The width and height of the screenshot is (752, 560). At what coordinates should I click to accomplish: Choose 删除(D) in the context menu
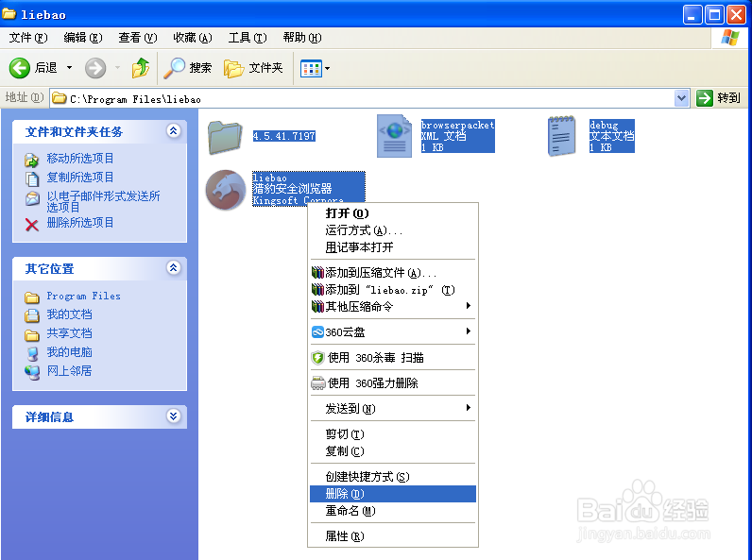click(393, 494)
